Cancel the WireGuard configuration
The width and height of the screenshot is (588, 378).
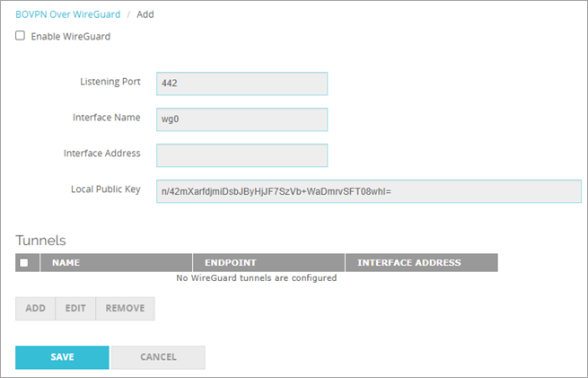(x=158, y=357)
